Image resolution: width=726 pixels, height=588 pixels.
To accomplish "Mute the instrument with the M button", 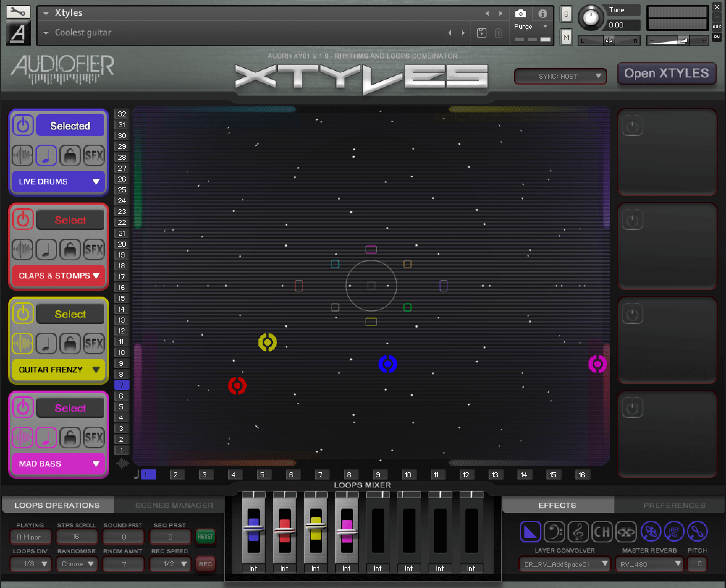I will coord(566,37).
